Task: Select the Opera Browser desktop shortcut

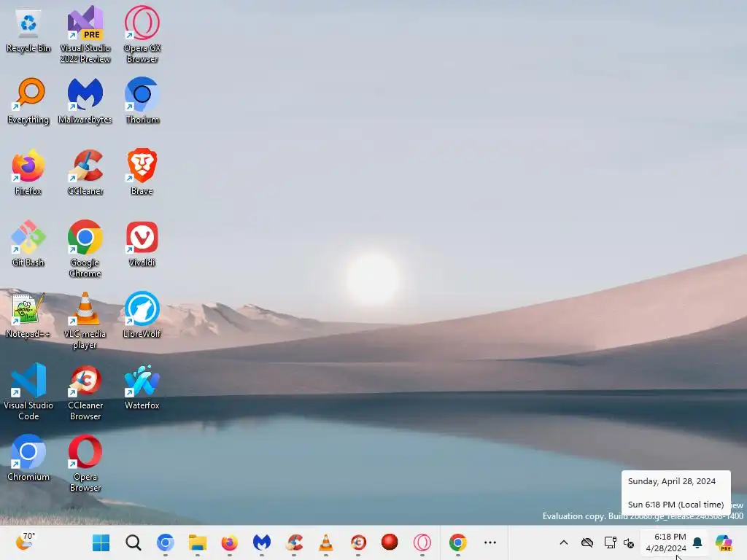Action: [85, 463]
